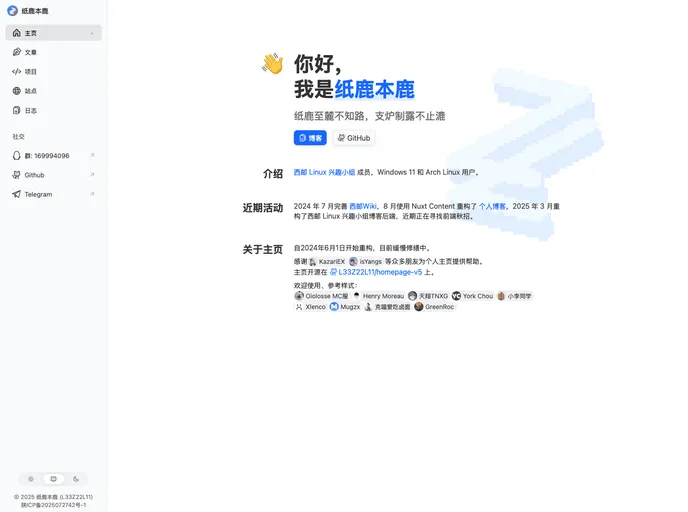Viewport: 688px width, 512px height.
Task: Open the 西邮Wiki link
Action: pos(363,206)
